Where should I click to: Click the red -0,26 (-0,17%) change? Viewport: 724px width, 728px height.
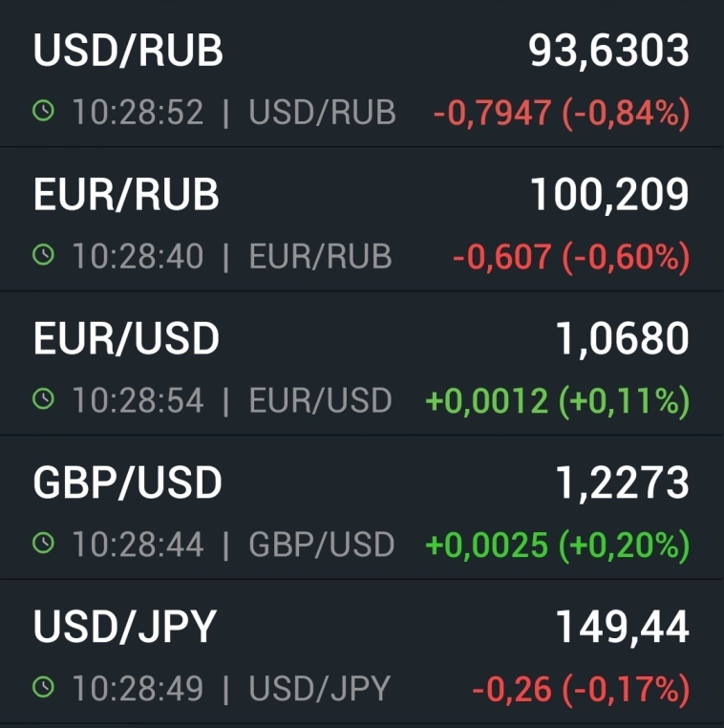(x=580, y=689)
